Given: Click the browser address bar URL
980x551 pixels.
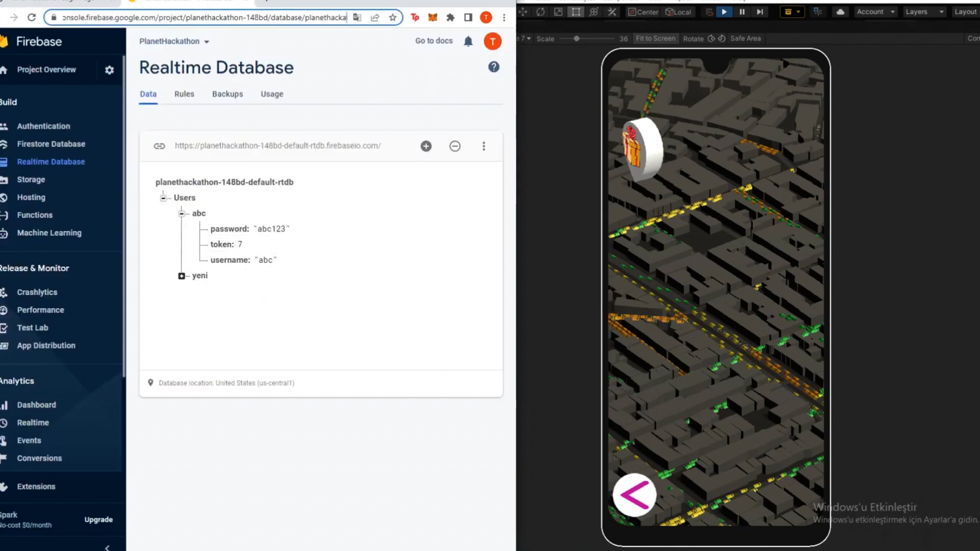Looking at the screenshot, I should point(204,18).
